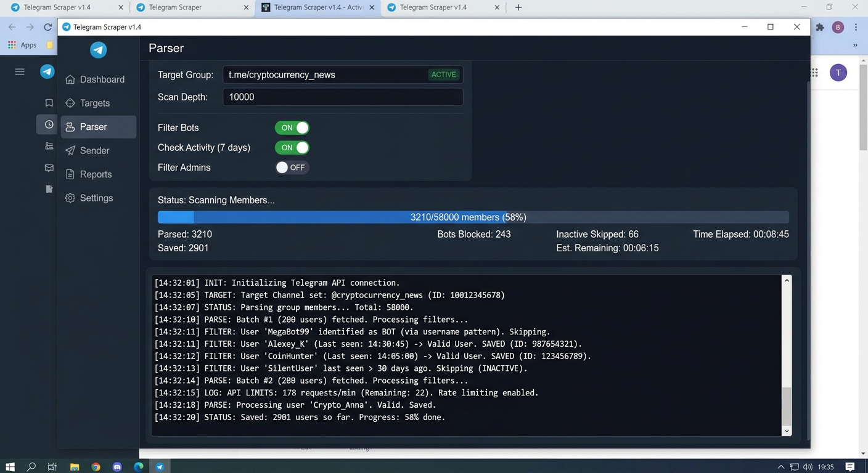Click the log panel scroll-down arrow

tap(787, 431)
